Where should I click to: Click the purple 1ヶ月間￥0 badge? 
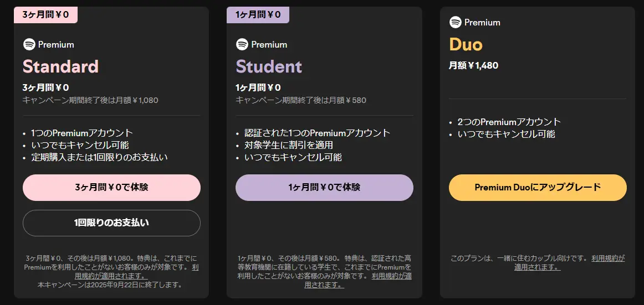point(258,14)
